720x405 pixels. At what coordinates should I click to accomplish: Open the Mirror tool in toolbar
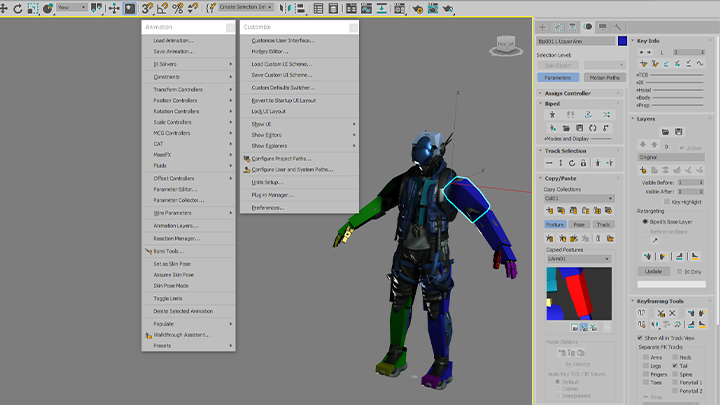[285, 8]
